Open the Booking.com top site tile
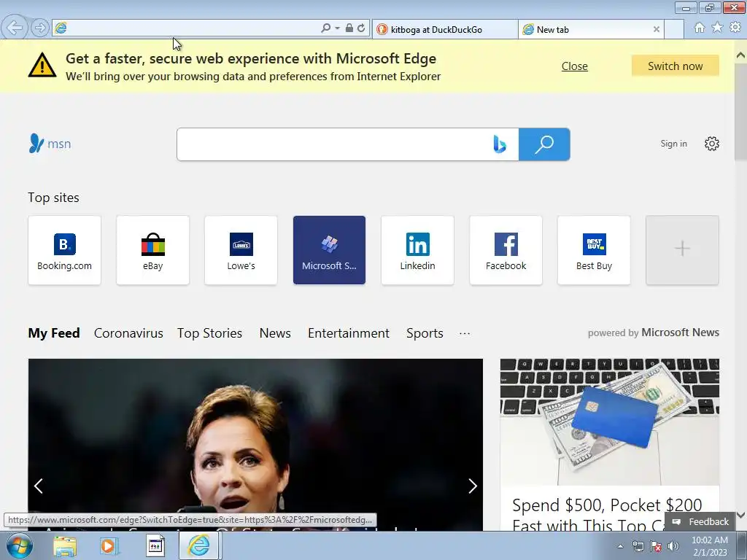Viewport: 747px width, 560px height. coord(65,251)
